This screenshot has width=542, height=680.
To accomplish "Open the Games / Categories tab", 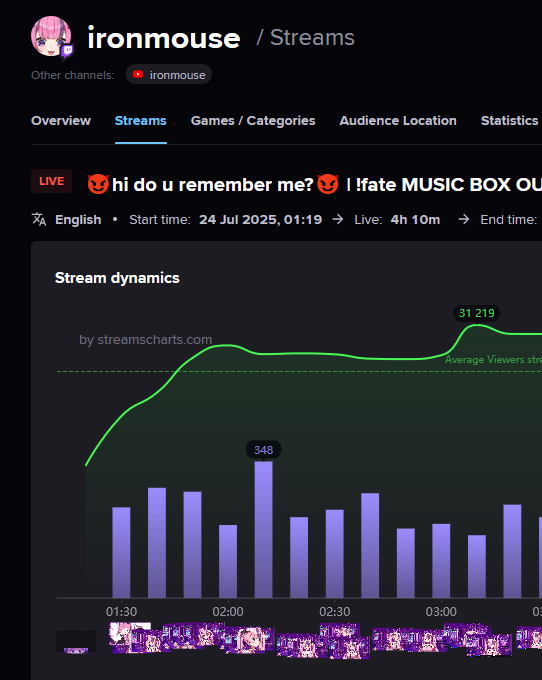I will (x=253, y=121).
